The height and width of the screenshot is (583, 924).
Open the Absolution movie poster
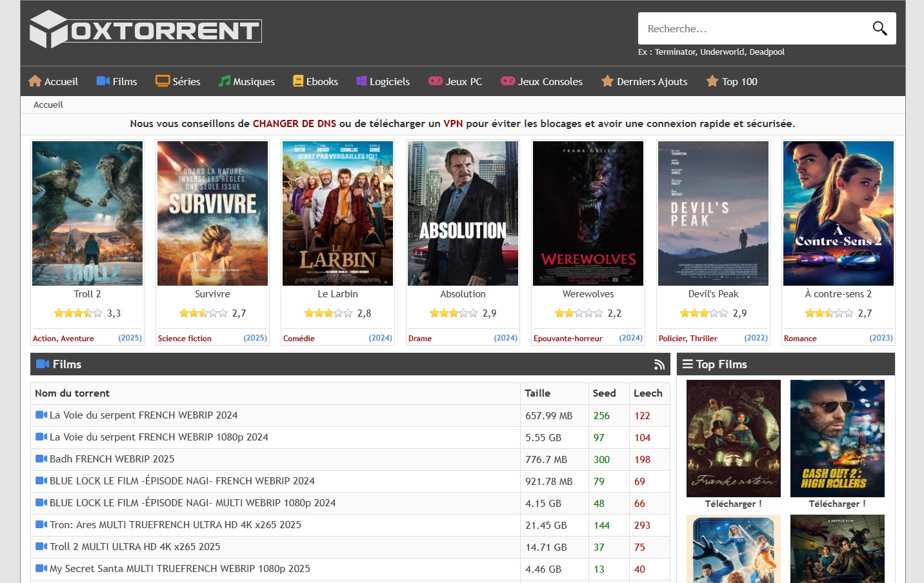click(x=463, y=213)
